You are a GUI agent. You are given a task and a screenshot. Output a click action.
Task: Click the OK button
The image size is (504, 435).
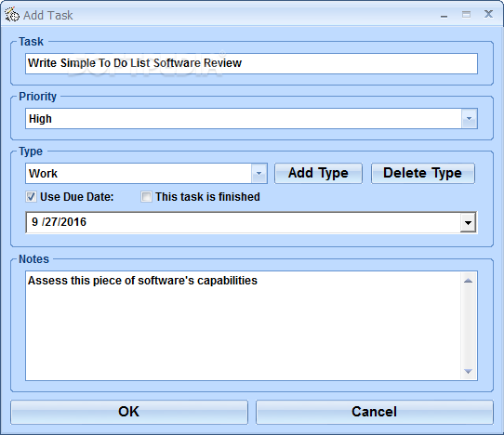point(129,412)
